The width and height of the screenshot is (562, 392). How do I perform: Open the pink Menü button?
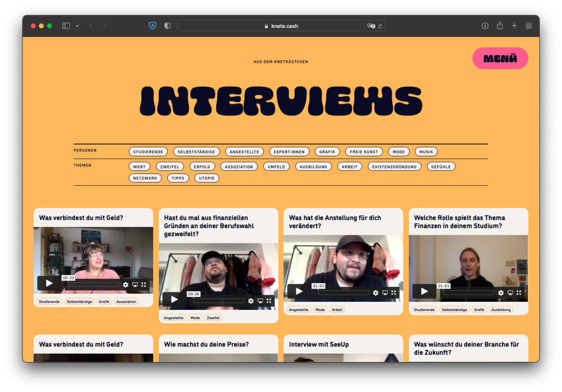(x=500, y=58)
